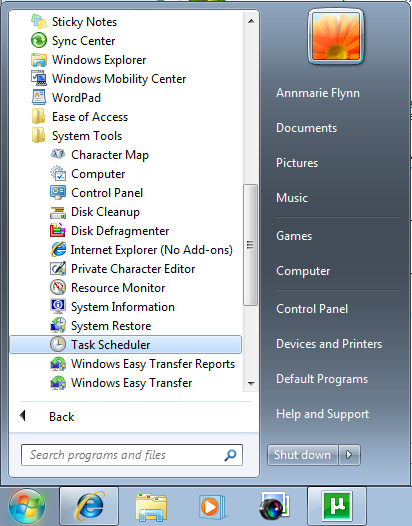Select the Disk Defragmenter label
The image size is (412, 526).
[120, 231]
